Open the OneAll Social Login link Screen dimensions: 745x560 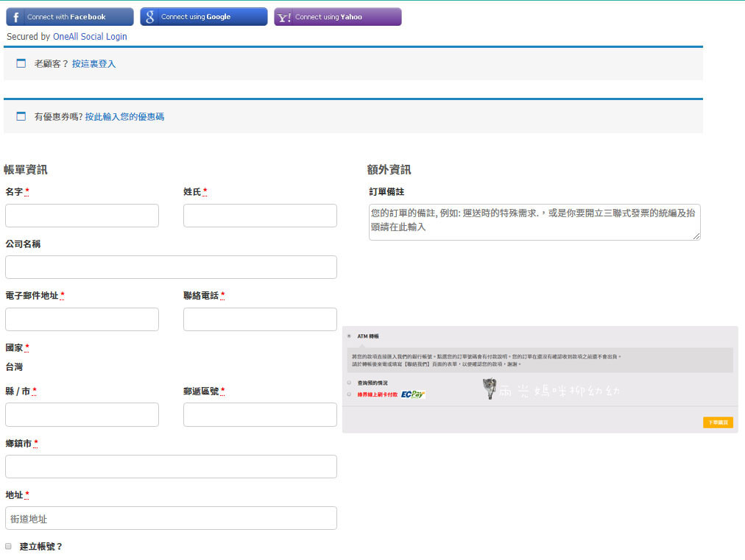click(90, 36)
